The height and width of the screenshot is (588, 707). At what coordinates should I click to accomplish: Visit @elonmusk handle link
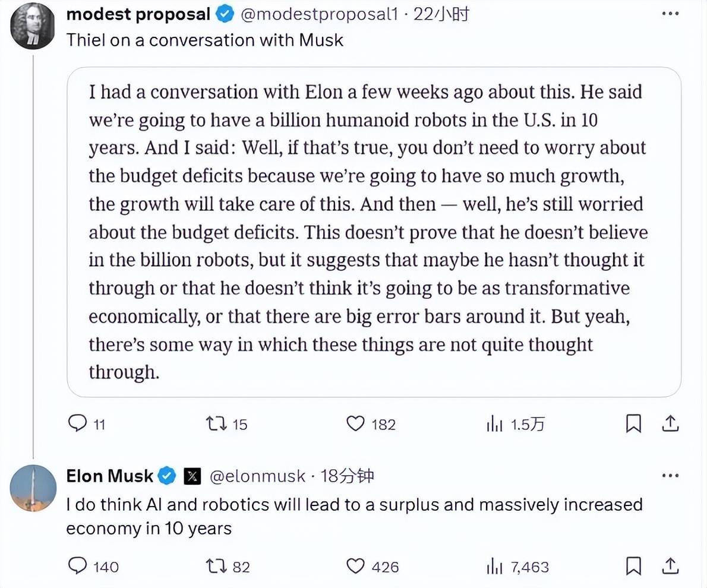(257, 476)
